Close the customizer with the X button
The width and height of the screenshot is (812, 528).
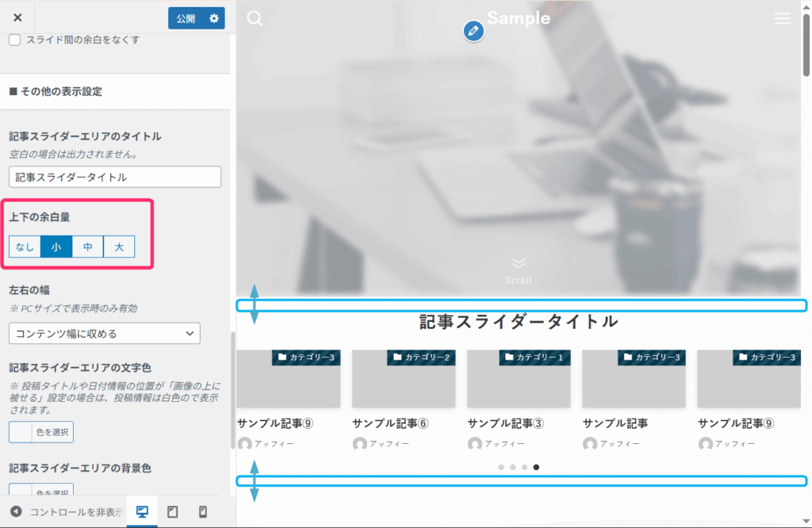point(17,17)
